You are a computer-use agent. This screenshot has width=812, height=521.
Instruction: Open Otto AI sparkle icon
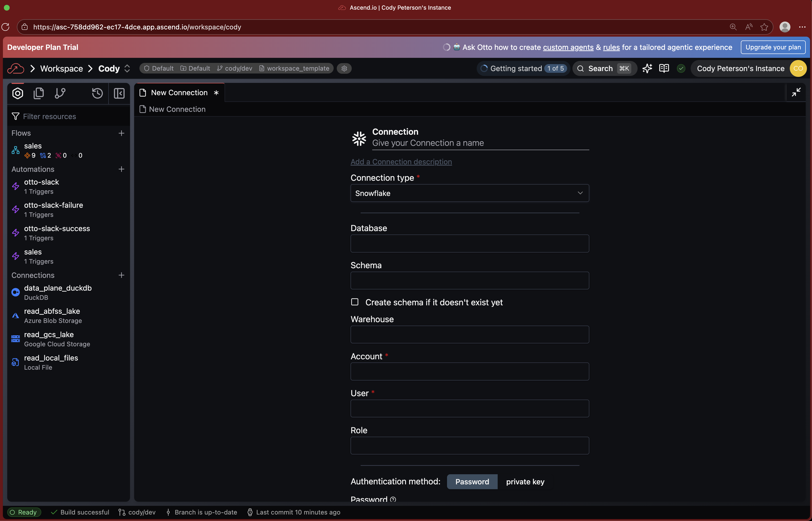[647, 68]
